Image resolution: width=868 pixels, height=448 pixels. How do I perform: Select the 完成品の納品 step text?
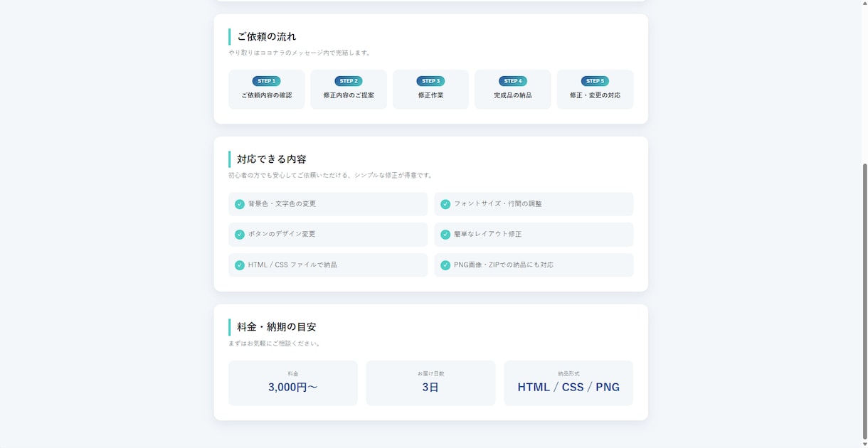pos(513,95)
